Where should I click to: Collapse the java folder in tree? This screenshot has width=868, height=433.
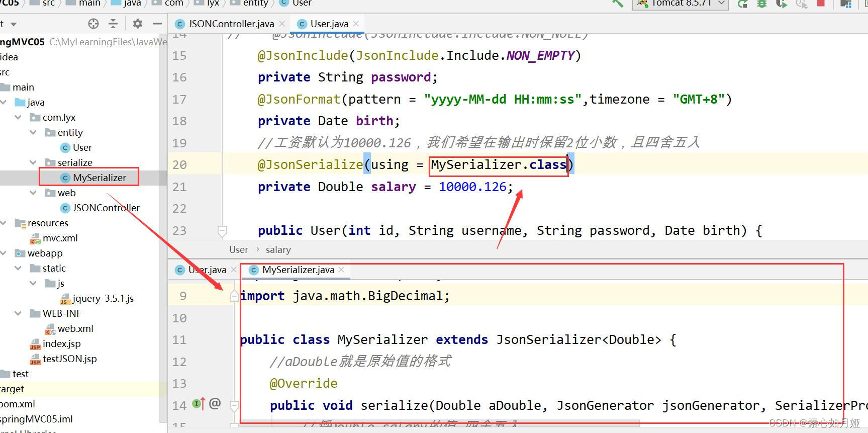(4, 102)
